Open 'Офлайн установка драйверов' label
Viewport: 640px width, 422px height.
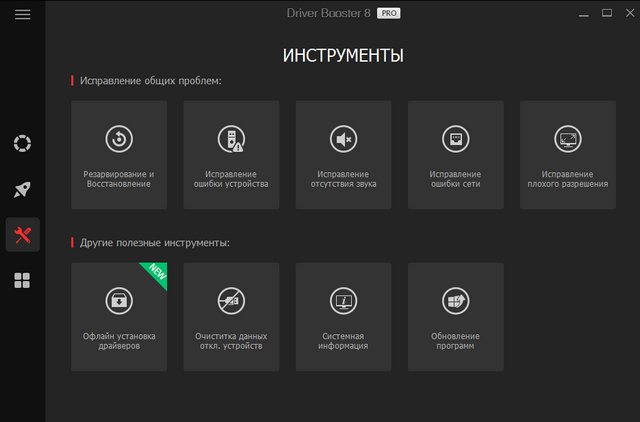[119, 341]
